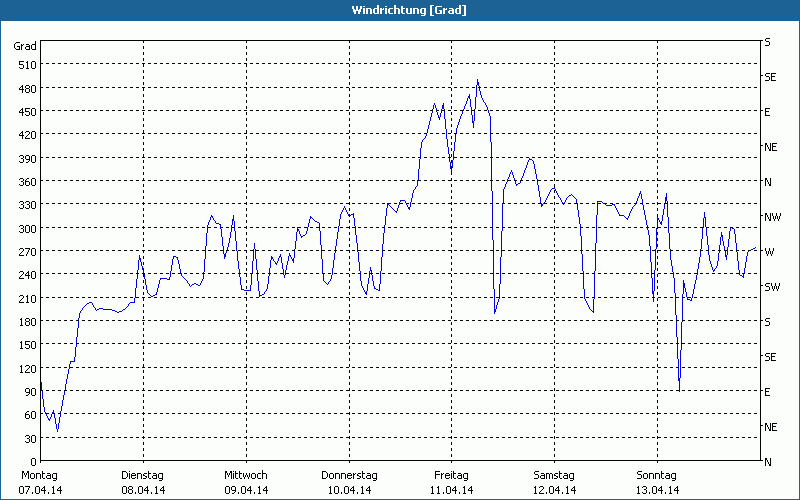Pick the 180 degree axis label
This screenshot has width=800, height=500.
[x=28, y=322]
